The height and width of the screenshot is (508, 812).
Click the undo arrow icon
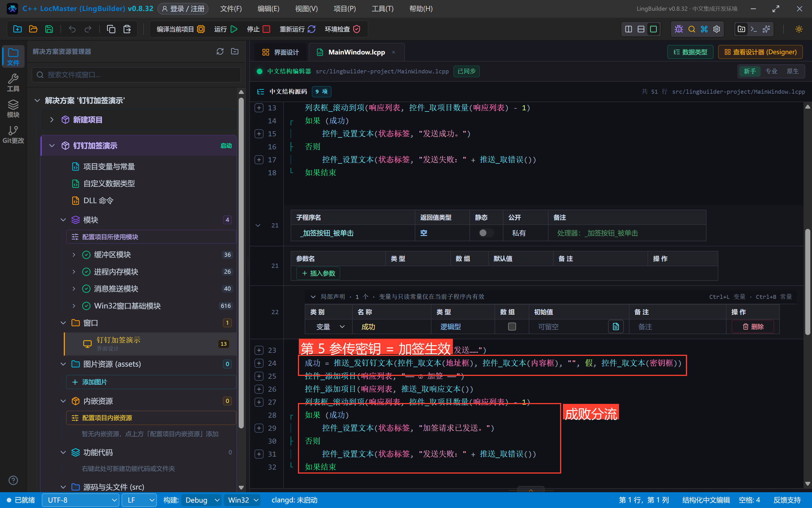pyautogui.click(x=72, y=29)
